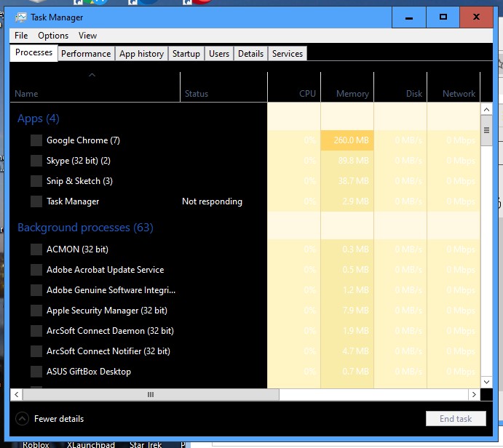Click the 260.0 MB memory cell
Screen dimensions: 503x448
(347, 140)
